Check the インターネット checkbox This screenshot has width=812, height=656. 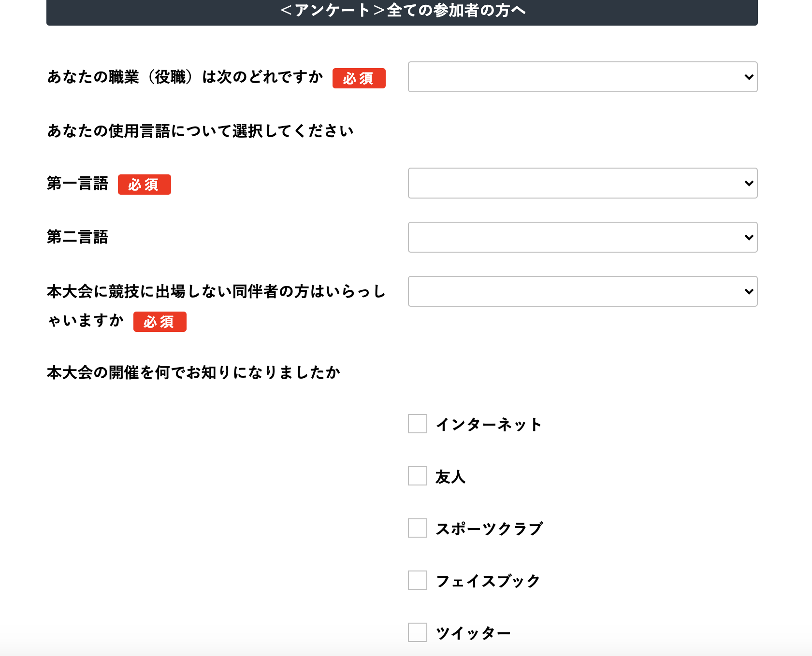[418, 424]
